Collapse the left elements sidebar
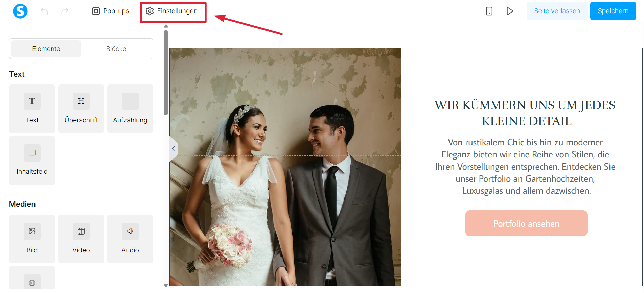Viewport: 644px width, 293px height. (x=173, y=149)
